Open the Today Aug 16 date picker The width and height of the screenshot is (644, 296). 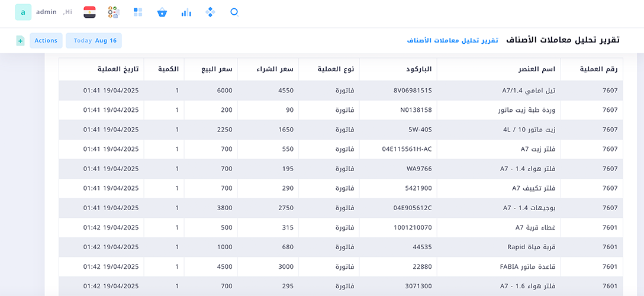[x=94, y=41]
